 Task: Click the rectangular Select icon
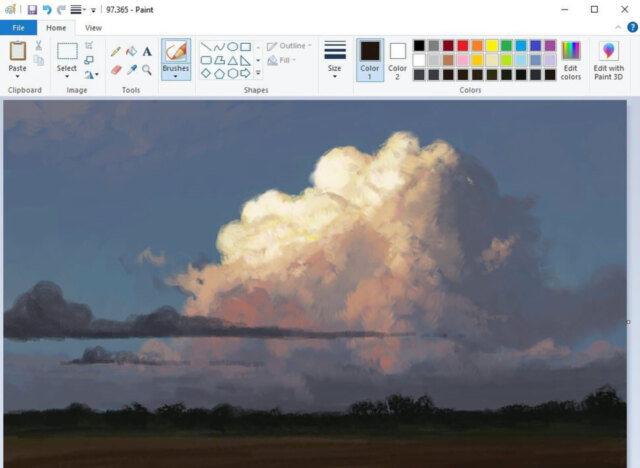tap(67, 51)
